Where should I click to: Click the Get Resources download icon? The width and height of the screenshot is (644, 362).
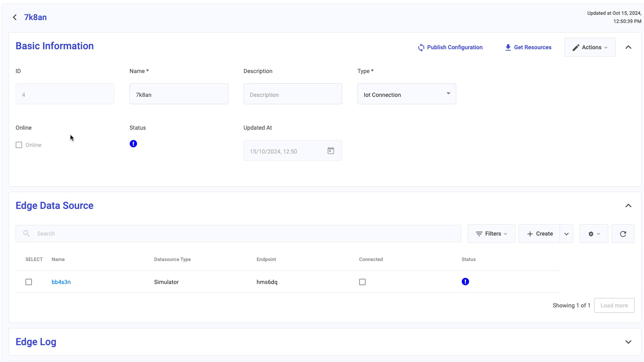508,48
